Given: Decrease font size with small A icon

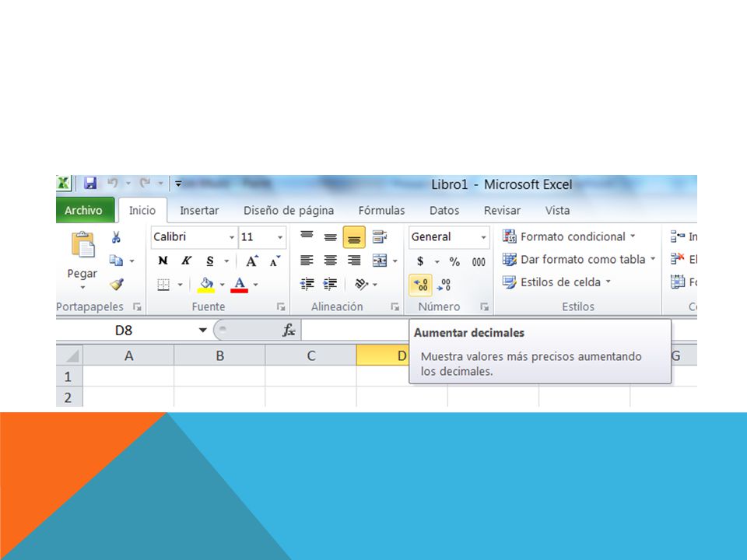Looking at the screenshot, I should point(275,261).
